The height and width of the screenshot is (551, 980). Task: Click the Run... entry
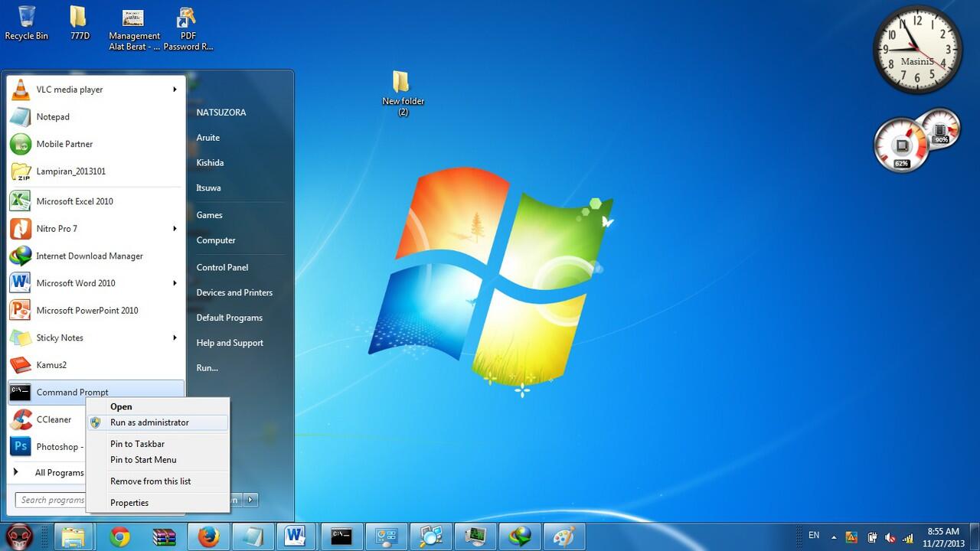[x=207, y=368]
